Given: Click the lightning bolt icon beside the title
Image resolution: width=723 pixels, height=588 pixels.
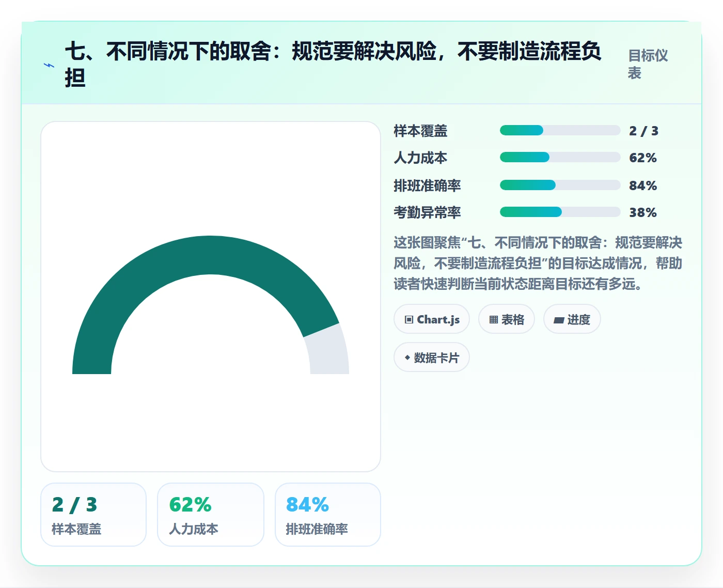Looking at the screenshot, I should pyautogui.click(x=49, y=66).
